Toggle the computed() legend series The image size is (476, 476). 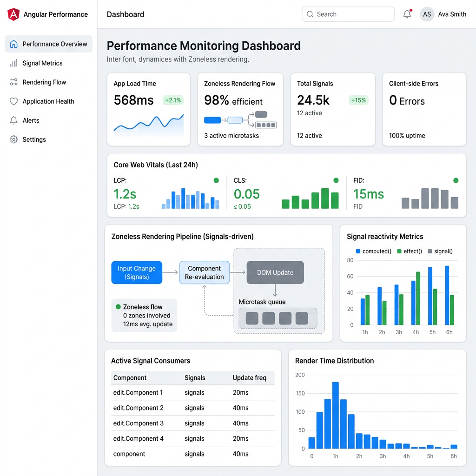[x=373, y=251]
